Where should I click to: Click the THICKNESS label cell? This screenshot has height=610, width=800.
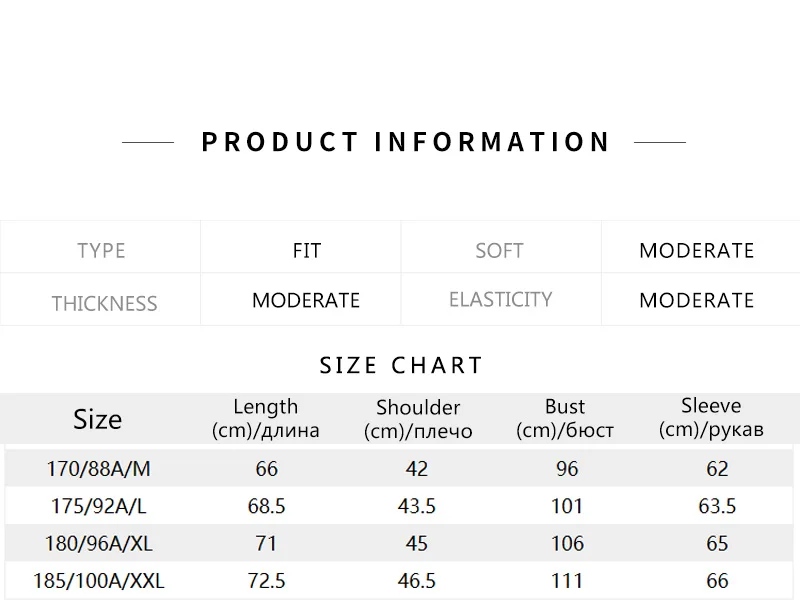pyautogui.click(x=104, y=303)
